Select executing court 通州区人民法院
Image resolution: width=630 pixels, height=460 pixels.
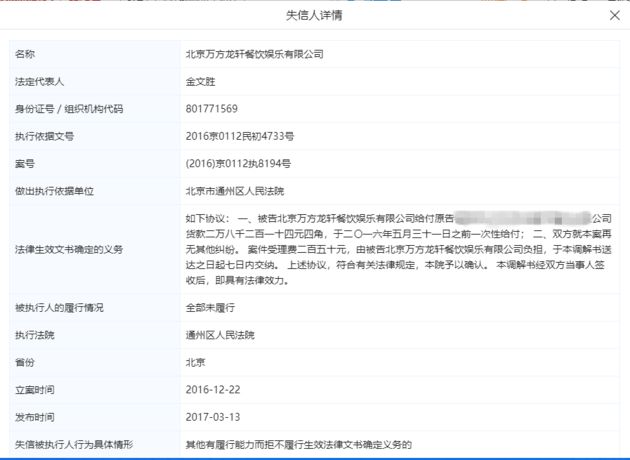(x=220, y=335)
